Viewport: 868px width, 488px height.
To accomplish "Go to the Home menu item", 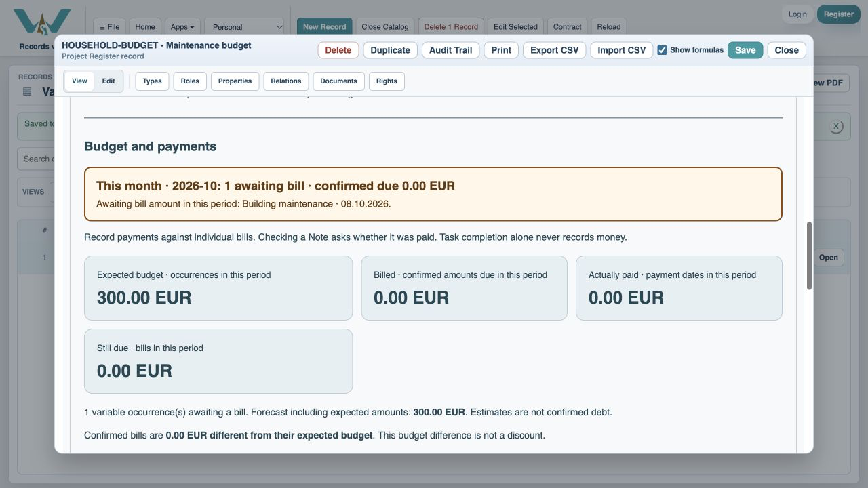I will [145, 27].
